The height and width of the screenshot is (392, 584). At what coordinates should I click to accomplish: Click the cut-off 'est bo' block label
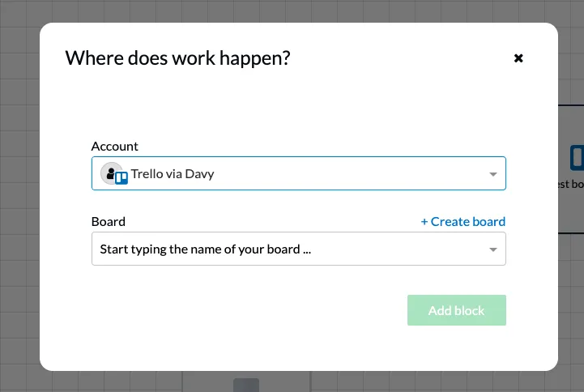pyautogui.click(x=570, y=185)
